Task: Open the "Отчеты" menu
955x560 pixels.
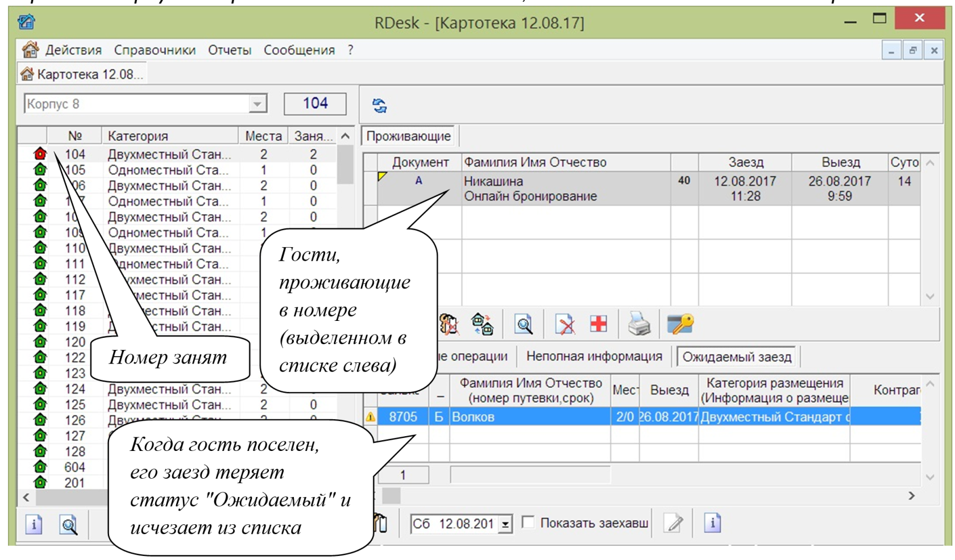Action: (x=230, y=50)
